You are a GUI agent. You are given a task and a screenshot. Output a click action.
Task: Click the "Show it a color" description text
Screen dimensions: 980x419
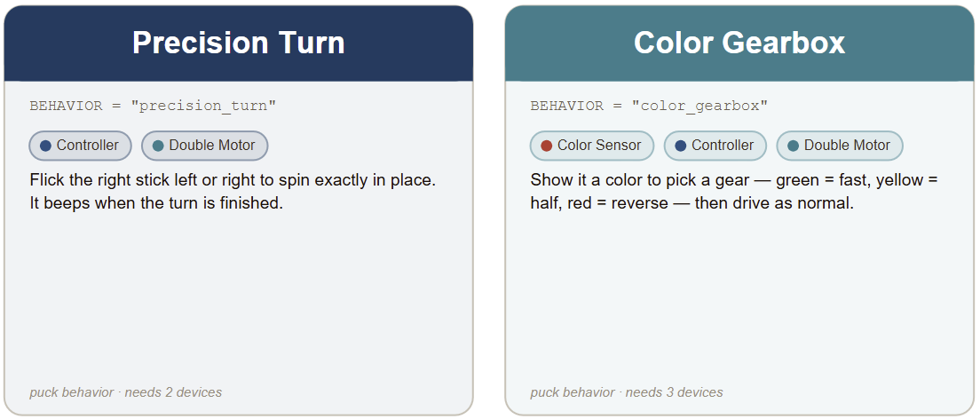coord(734,192)
